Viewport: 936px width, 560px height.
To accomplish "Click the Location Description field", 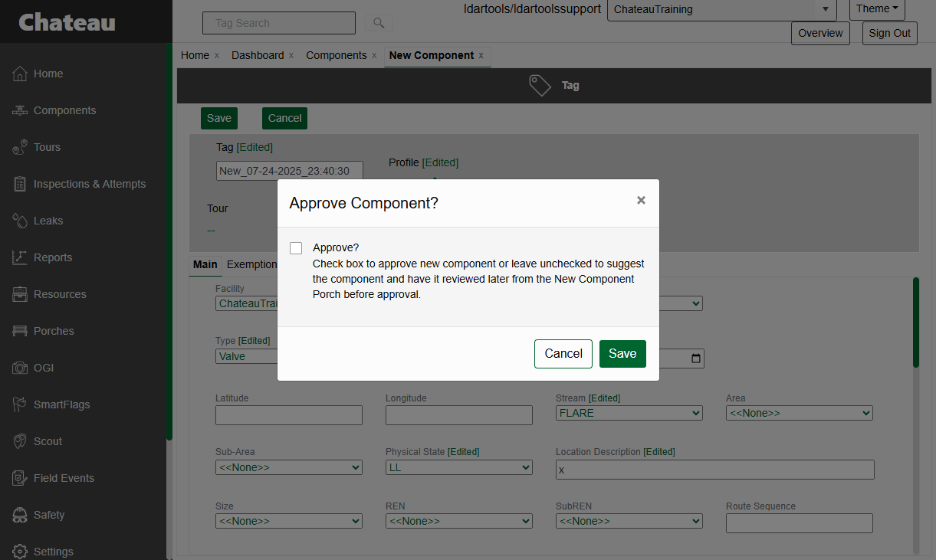I will [x=715, y=470].
